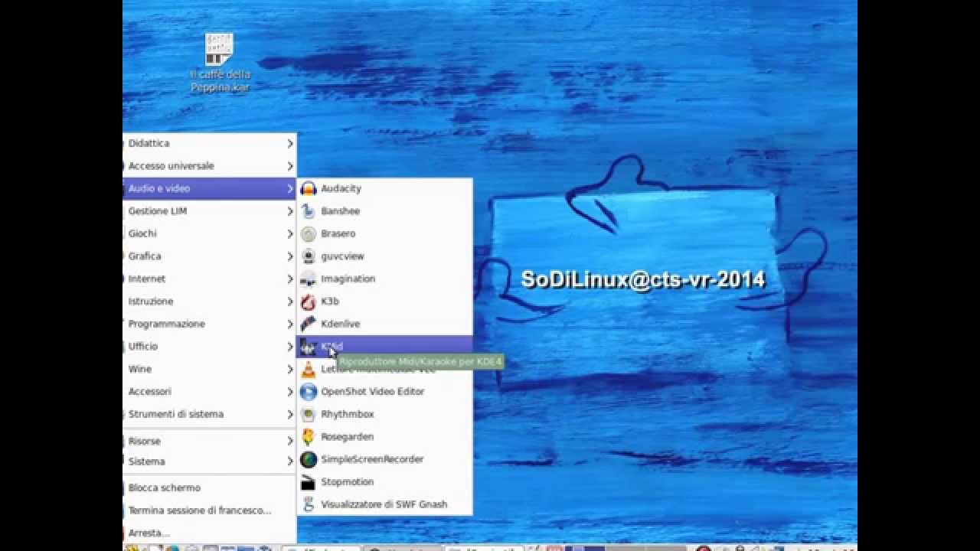The image size is (980, 551).
Task: Launch the Banshee media player
Action: (x=384, y=211)
